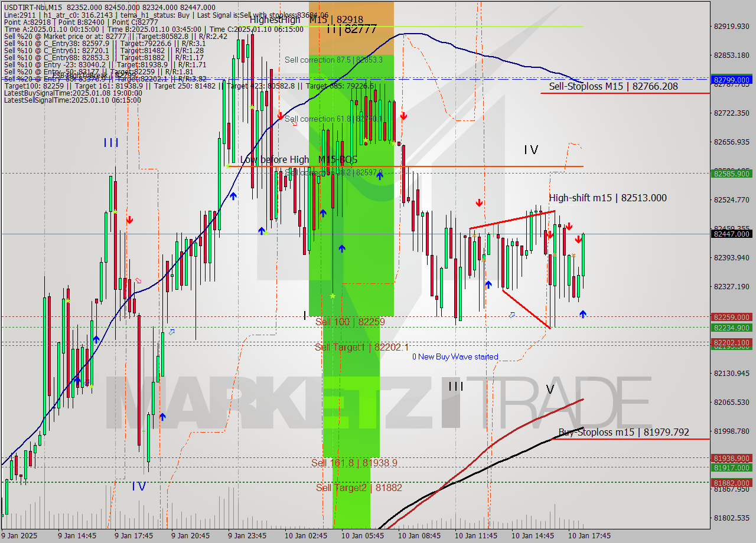Click the black wave III label
The image size is (756, 543).
(455, 386)
